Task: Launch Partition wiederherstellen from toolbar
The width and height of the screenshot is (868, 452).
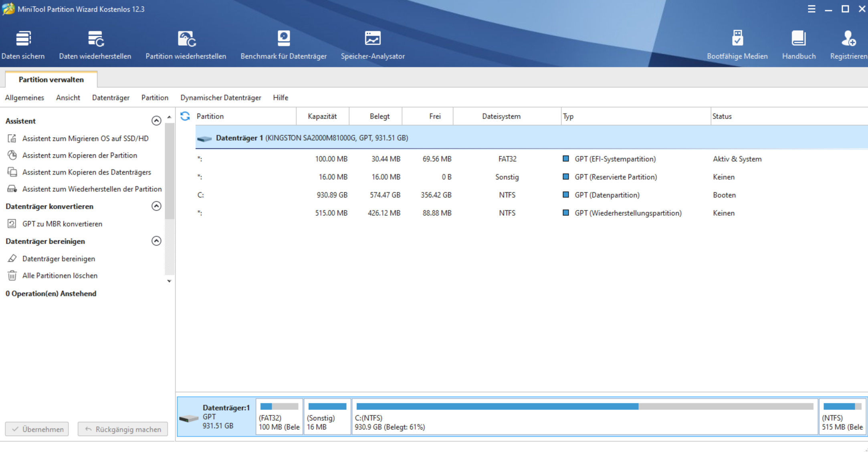Action: pos(186,39)
